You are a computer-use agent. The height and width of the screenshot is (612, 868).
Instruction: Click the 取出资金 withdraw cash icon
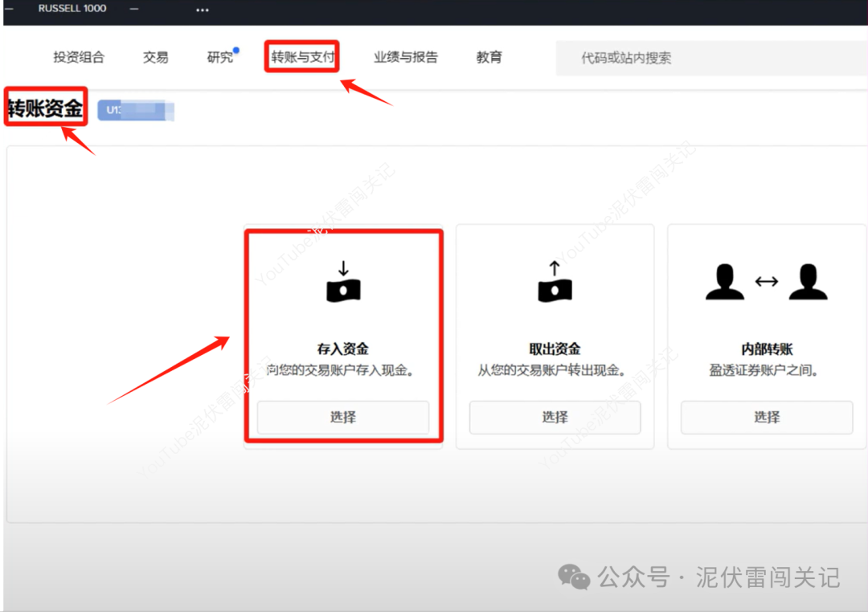point(555,283)
